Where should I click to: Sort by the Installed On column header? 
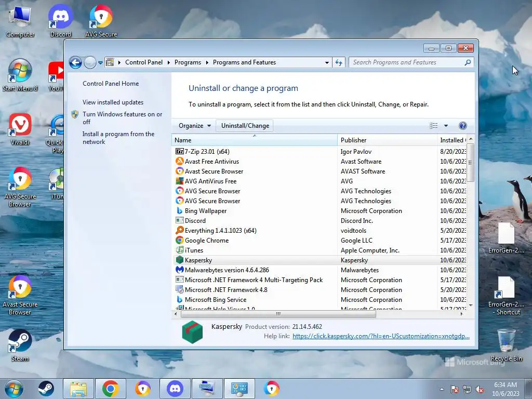[452, 140]
